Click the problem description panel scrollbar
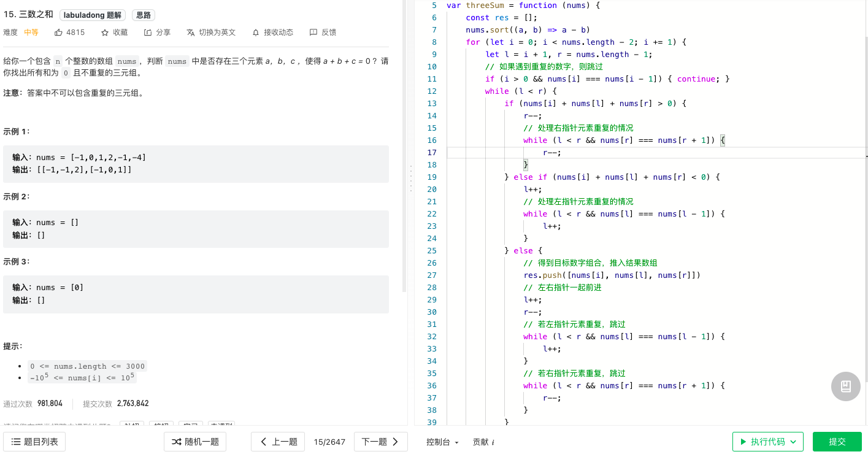Image resolution: width=868 pixels, height=457 pixels. pos(405,146)
